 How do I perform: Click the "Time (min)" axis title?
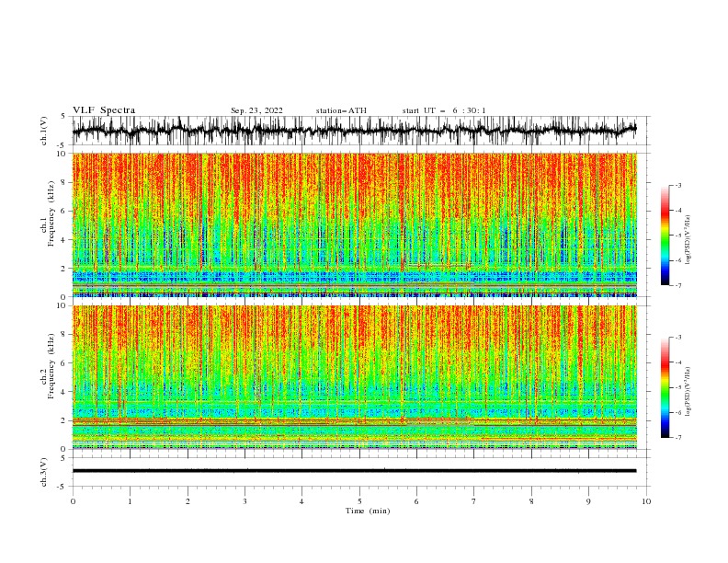pyautogui.click(x=368, y=511)
